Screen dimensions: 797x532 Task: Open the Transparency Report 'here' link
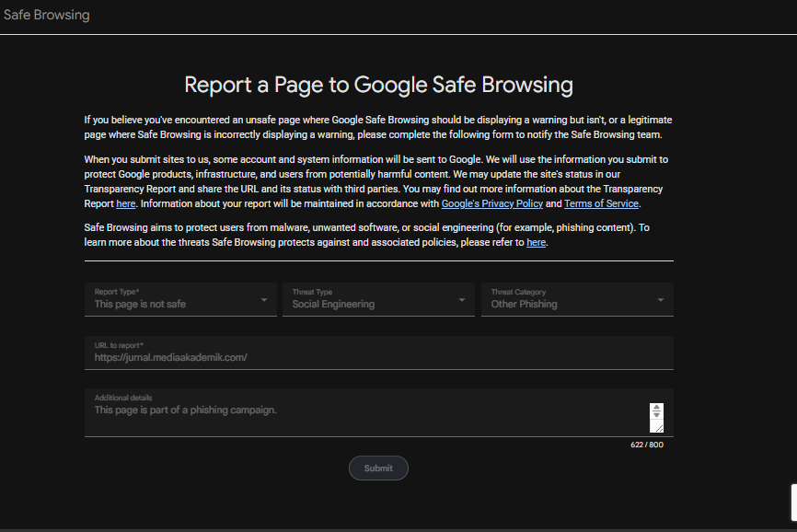[x=125, y=203]
